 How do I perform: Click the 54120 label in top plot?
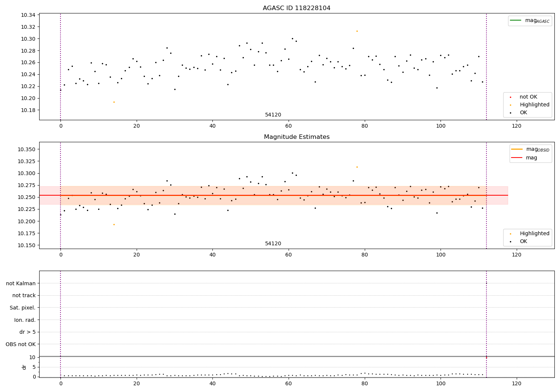click(273, 115)
